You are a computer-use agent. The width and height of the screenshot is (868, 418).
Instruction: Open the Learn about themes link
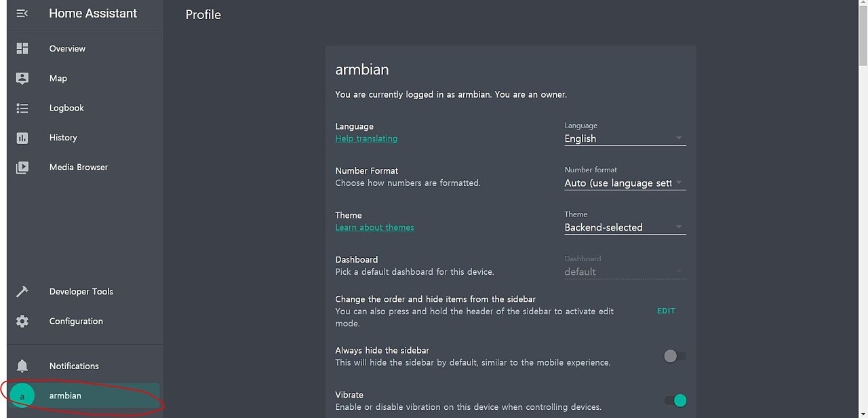[374, 227]
